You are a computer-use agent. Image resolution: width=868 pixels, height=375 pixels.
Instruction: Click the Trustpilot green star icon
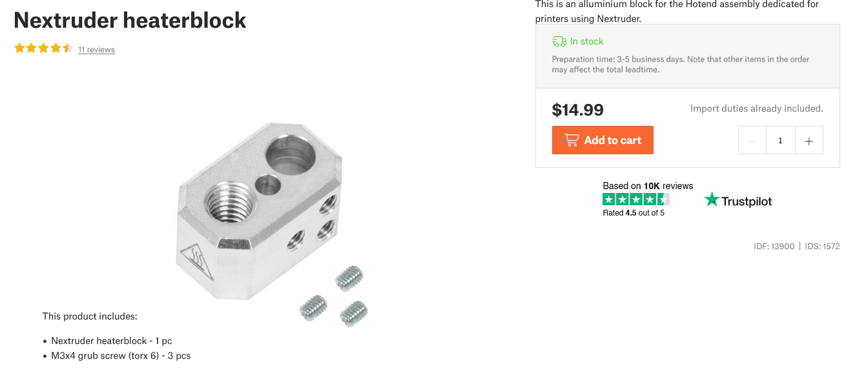[712, 199]
